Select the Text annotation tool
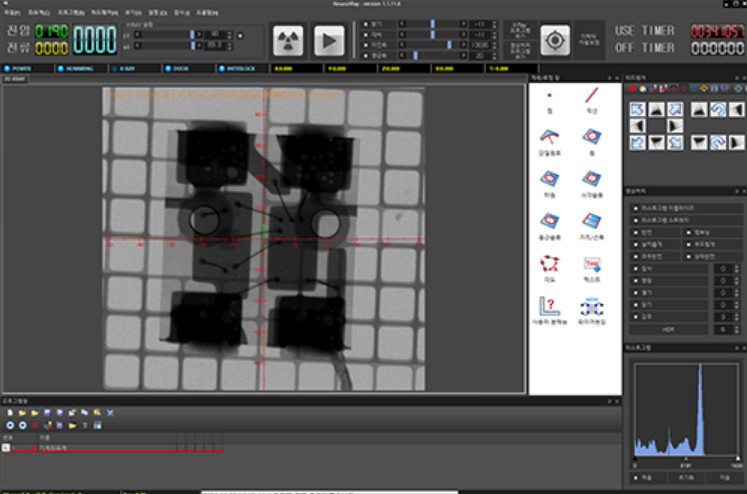The width and height of the screenshot is (747, 494). pyautogui.click(x=590, y=264)
